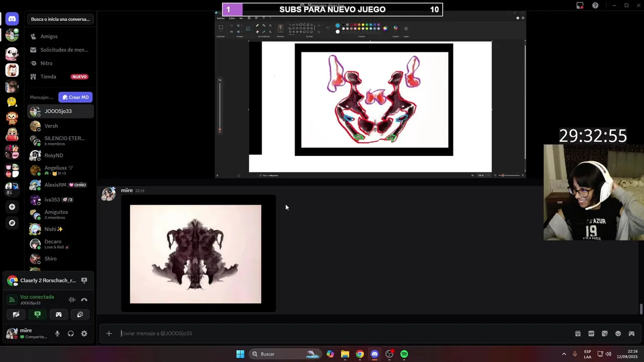This screenshot has width=644, height=362.
Task: Open the Amigos tab
Action: (60, 36)
